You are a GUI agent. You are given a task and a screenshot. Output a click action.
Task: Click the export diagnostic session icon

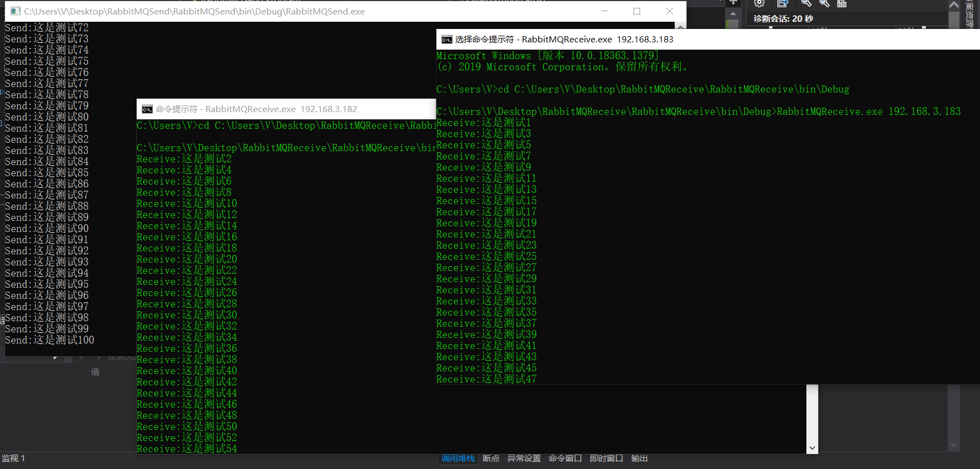click(x=782, y=3)
